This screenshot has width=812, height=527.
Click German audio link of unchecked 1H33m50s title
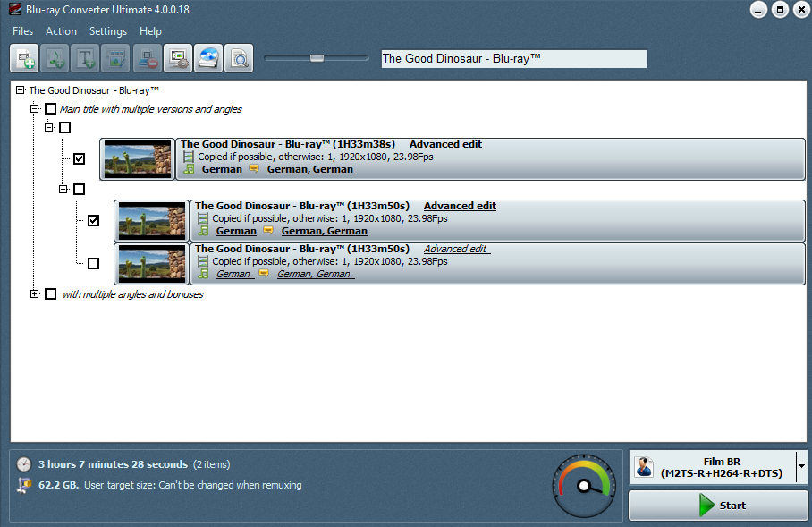(x=234, y=274)
